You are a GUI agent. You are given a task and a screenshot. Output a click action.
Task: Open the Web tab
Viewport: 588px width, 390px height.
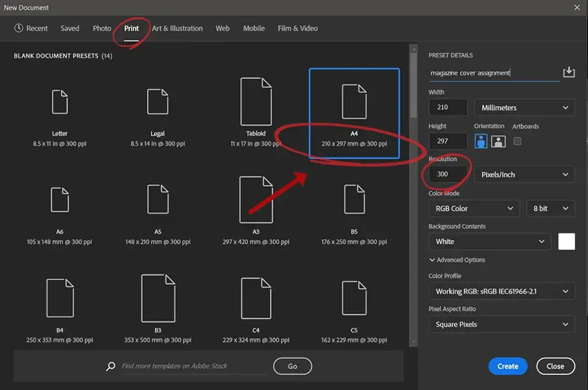coord(222,28)
